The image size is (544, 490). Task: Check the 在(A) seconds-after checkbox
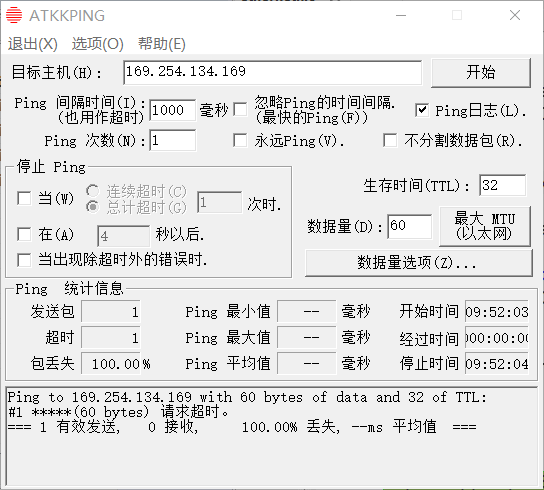pyautogui.click(x=24, y=234)
